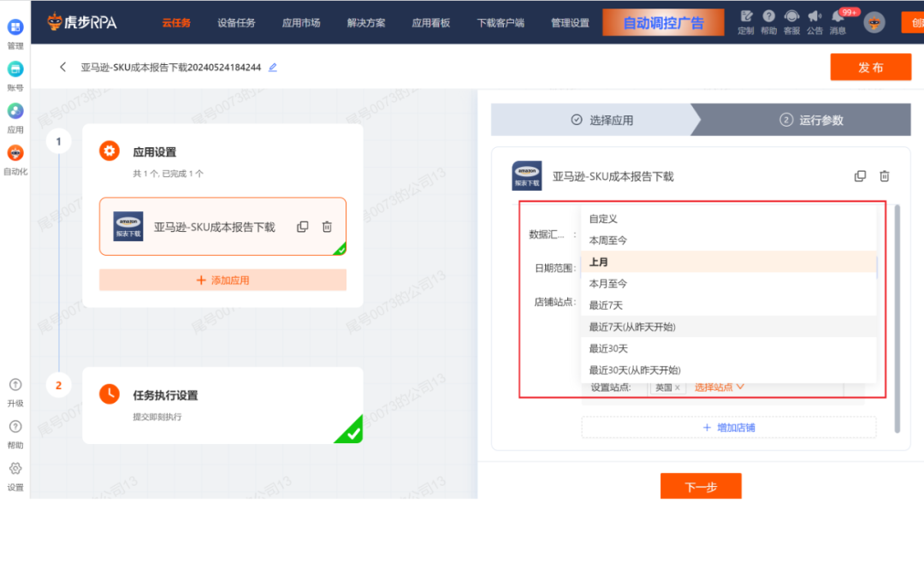
Task: Go back with the left arrow
Action: point(62,67)
